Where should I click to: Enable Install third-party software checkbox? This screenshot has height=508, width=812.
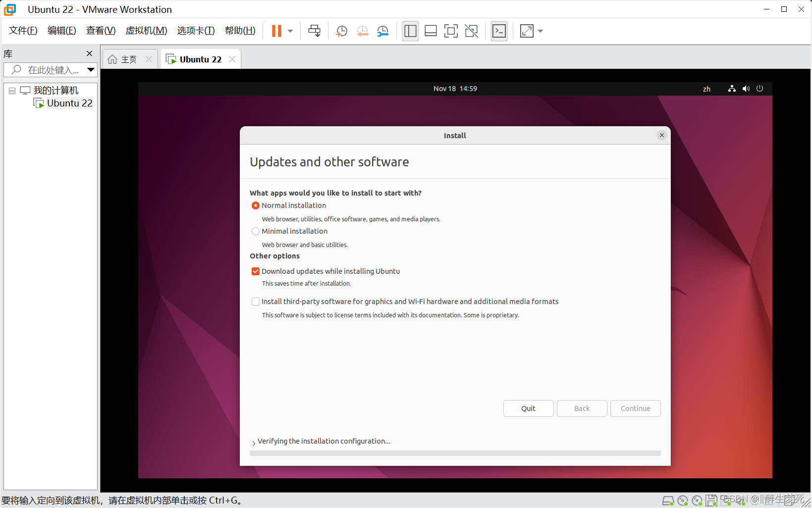pyautogui.click(x=255, y=302)
